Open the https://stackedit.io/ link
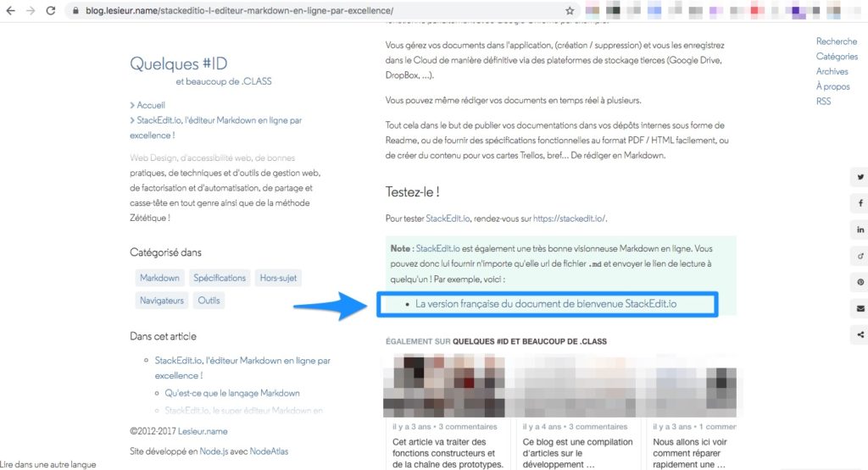The image size is (868, 470). coord(569,218)
